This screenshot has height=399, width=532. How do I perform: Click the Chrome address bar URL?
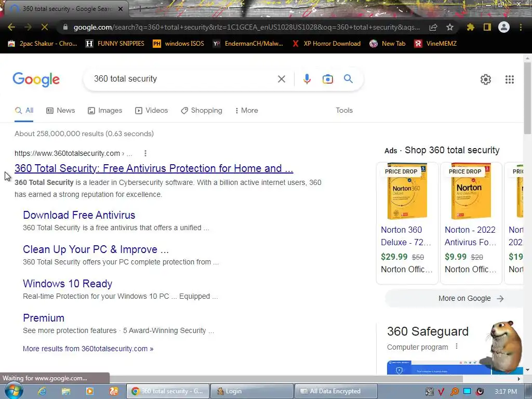pyautogui.click(x=247, y=27)
